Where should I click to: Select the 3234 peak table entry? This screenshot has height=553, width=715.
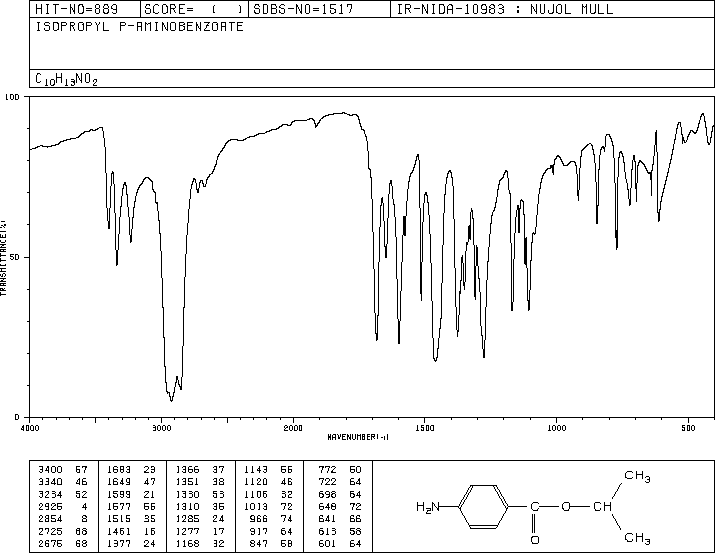(63, 494)
